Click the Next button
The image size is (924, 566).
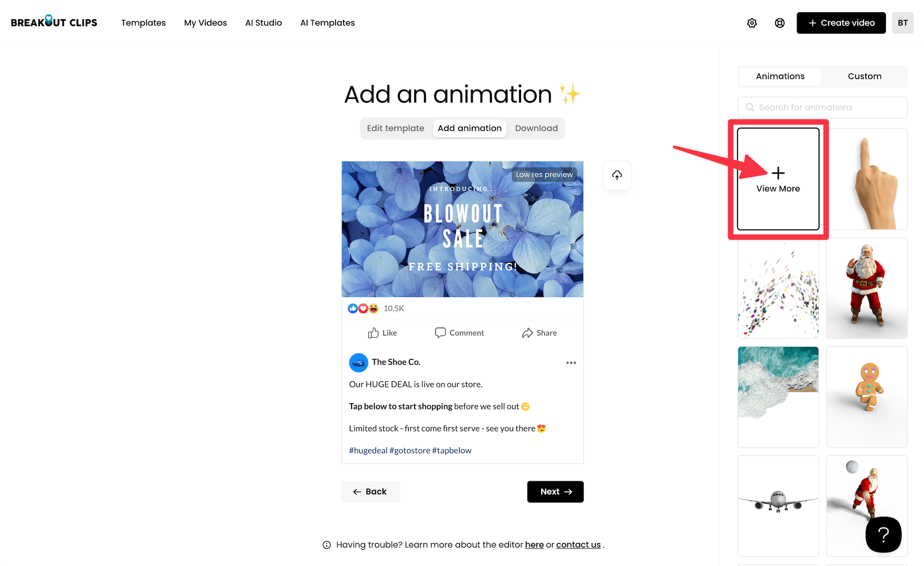click(x=555, y=492)
